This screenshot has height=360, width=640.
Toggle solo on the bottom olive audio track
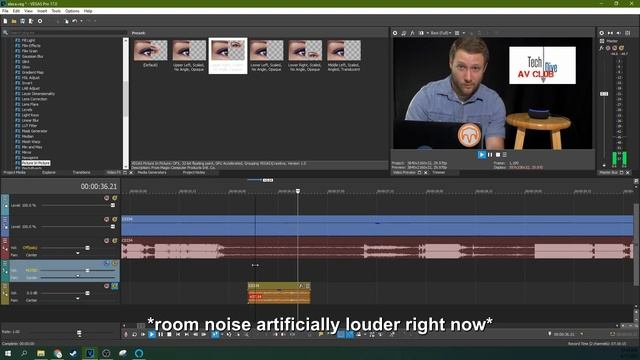point(115,286)
